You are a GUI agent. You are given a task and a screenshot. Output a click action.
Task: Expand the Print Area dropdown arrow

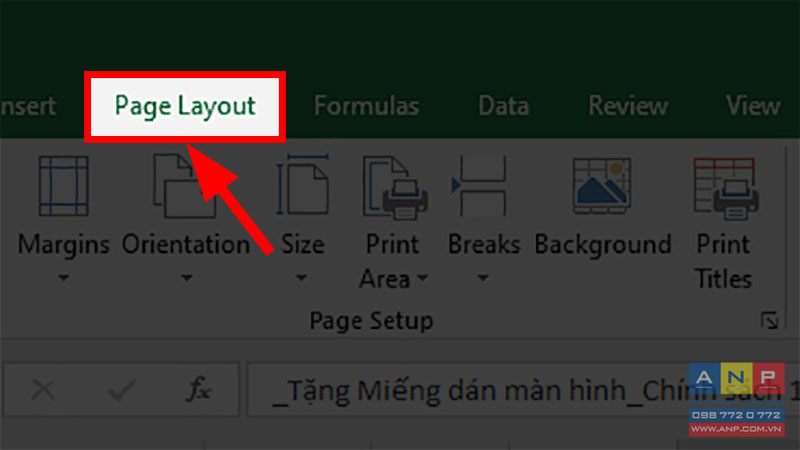coord(422,278)
